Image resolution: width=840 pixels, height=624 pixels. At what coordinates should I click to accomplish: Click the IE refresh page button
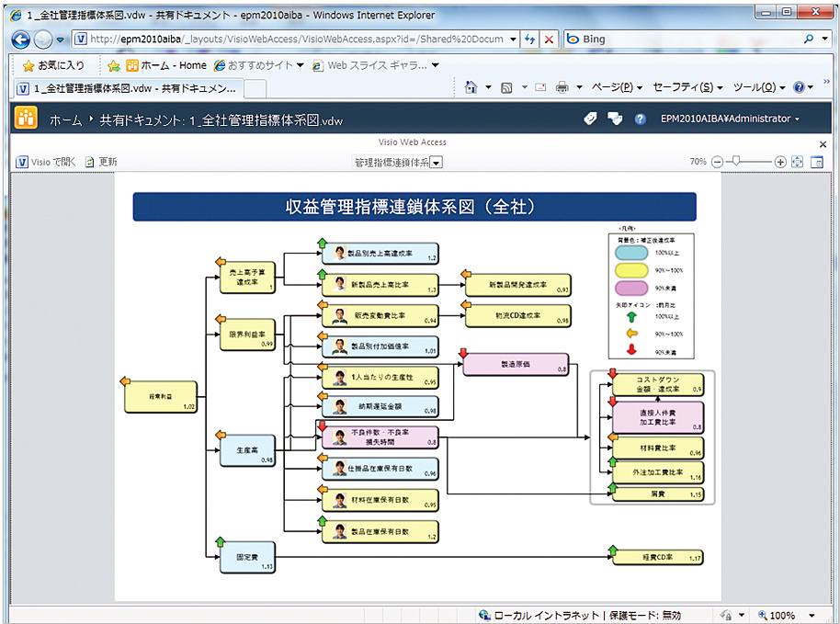(x=530, y=40)
